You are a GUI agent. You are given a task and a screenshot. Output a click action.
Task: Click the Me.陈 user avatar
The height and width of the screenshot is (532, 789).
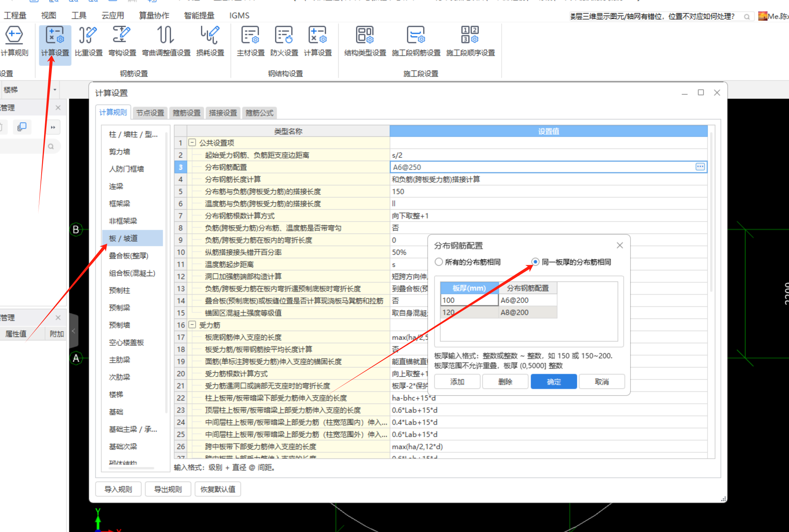coord(762,16)
